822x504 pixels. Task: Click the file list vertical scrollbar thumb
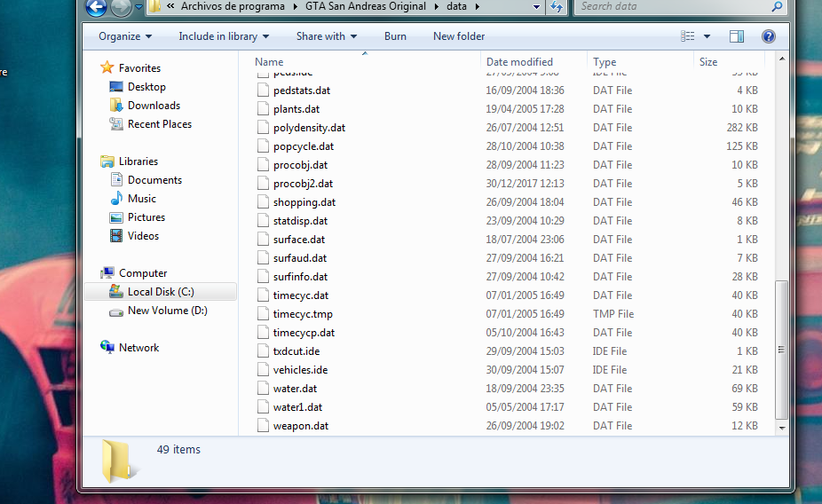(781, 350)
